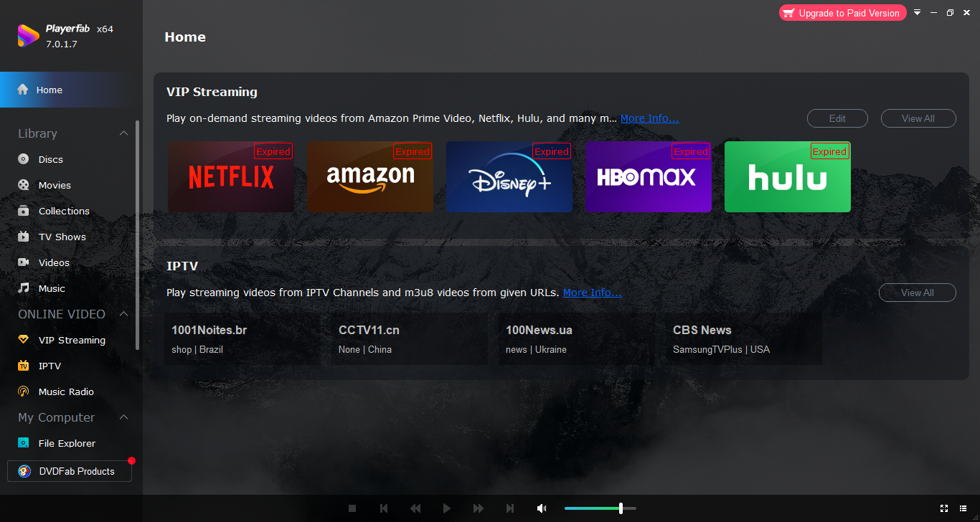Click the Edit button in VIP Streaming
Viewport: 980px width, 522px height.
point(837,118)
